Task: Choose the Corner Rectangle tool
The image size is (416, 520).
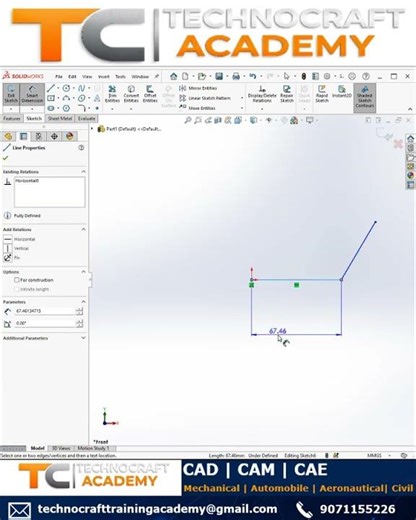Action: click(51, 98)
